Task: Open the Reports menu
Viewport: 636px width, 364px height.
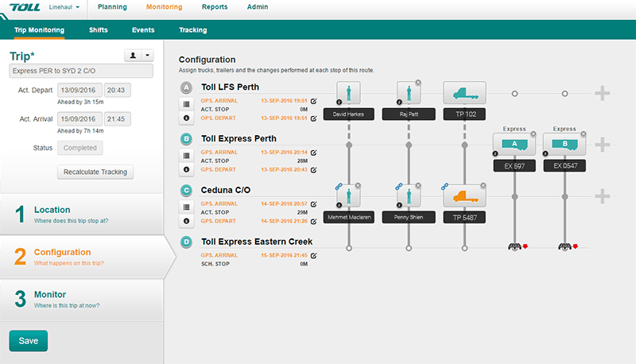Action: 215,7
